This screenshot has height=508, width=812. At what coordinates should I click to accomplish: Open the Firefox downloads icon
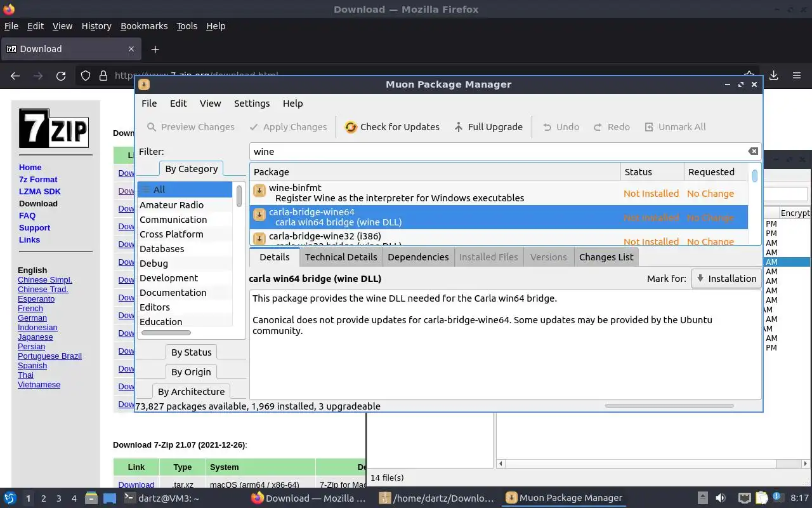774,76
